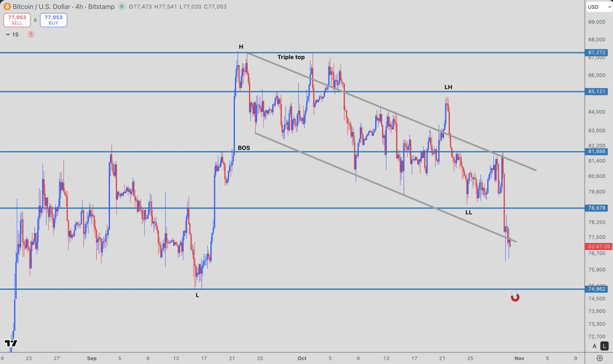Select the "LH" text annotation
This screenshot has width=613, height=364.
[x=448, y=87]
